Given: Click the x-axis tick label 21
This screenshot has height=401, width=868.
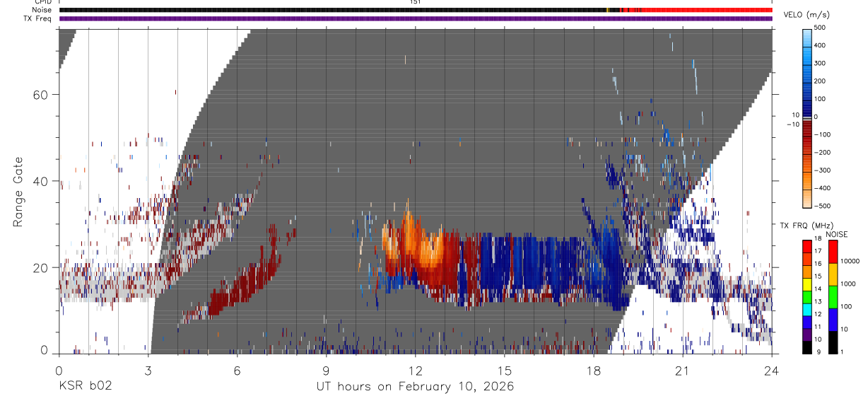Looking at the screenshot, I should (683, 371).
